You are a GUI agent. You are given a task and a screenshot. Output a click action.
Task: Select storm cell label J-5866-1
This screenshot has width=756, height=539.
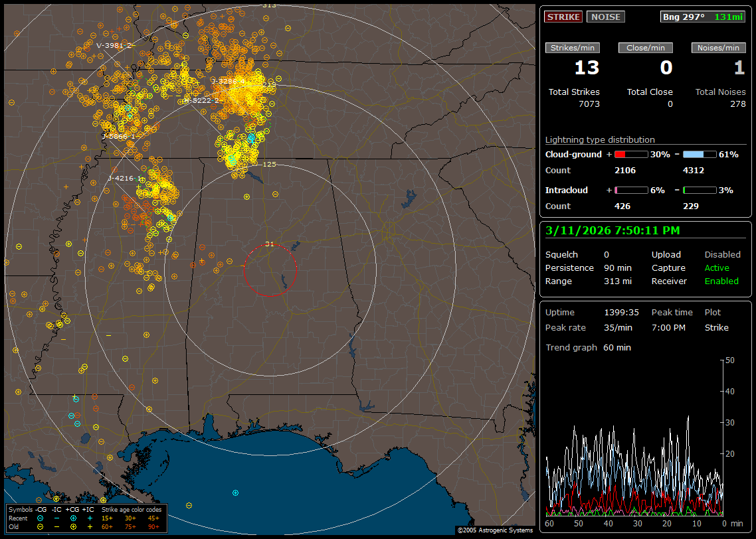(x=119, y=136)
